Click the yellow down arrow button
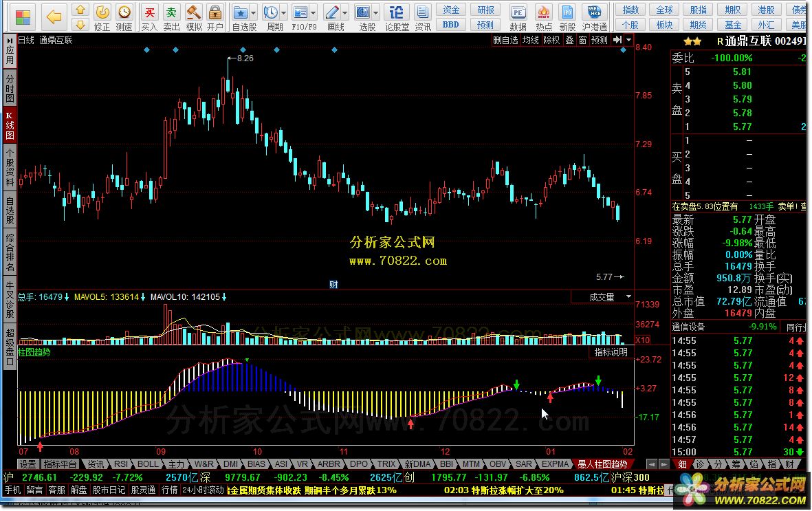Screen dimensions: 812x511 (80, 24)
